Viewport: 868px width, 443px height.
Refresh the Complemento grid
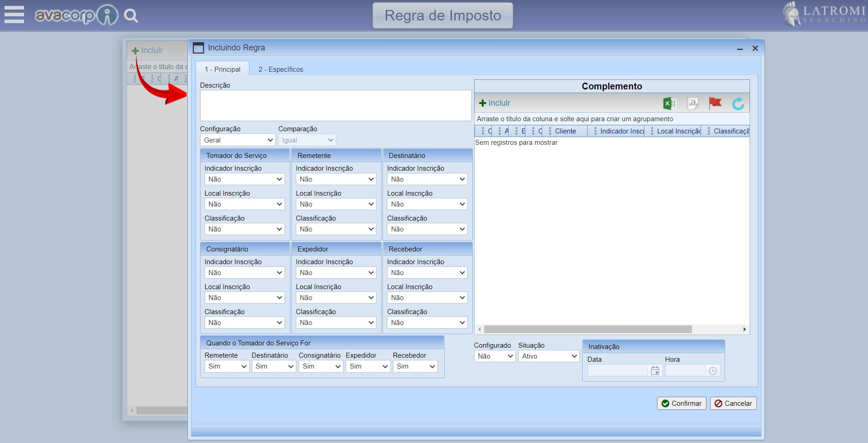click(x=738, y=103)
